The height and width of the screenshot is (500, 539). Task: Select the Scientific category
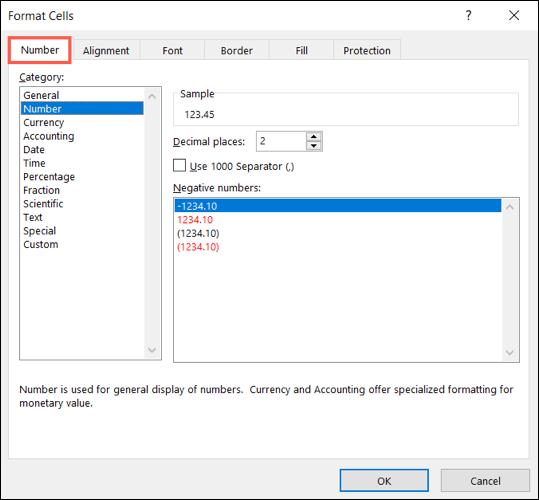[82, 204]
